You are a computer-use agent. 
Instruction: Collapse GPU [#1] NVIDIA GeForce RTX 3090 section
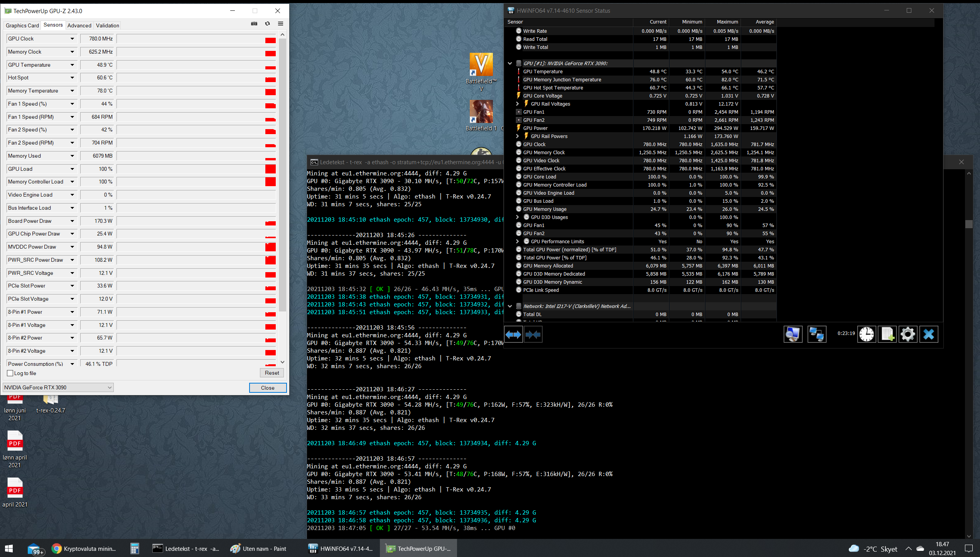pyautogui.click(x=510, y=63)
